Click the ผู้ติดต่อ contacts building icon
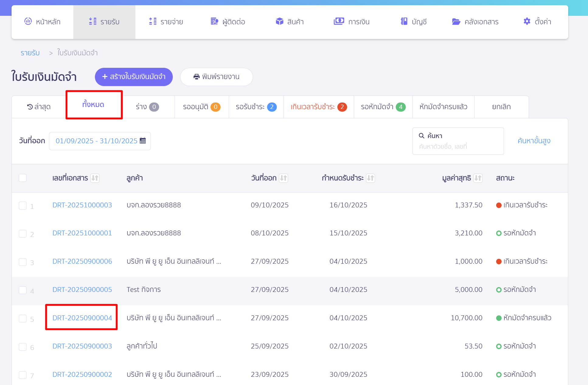 [x=214, y=21]
